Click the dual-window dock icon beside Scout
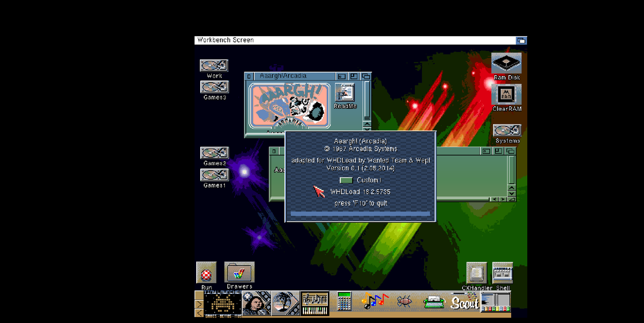The height and width of the screenshot is (323, 644). click(x=496, y=302)
